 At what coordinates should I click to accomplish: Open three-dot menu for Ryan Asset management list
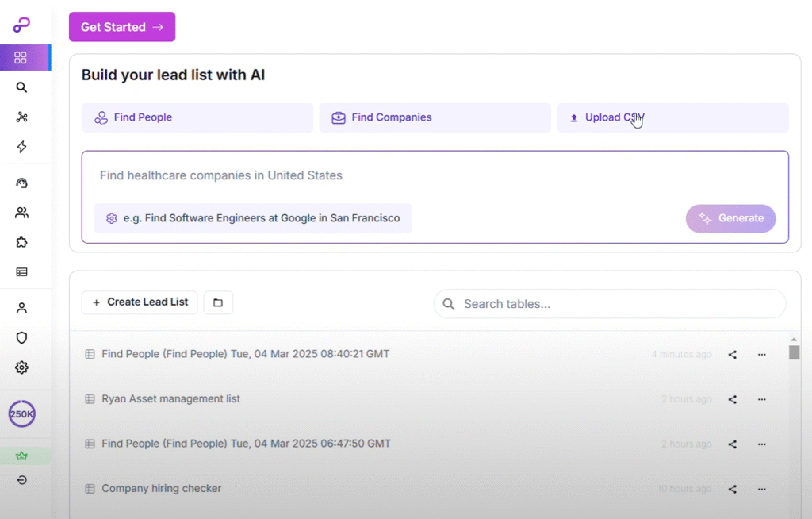click(761, 399)
